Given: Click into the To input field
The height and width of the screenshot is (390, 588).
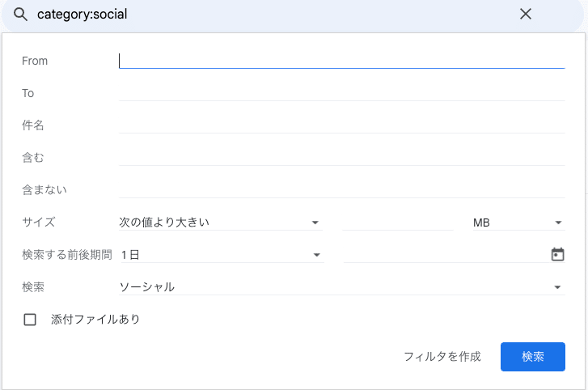Looking at the screenshot, I should (x=341, y=93).
